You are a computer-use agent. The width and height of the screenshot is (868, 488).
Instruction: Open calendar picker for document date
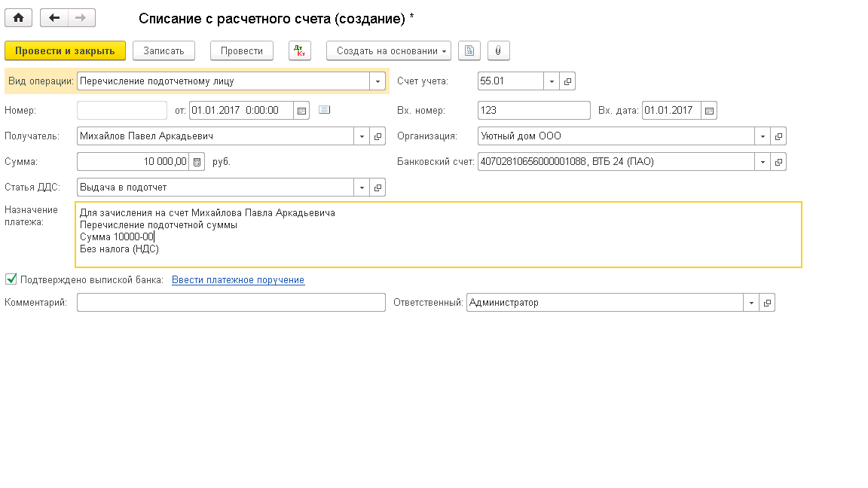tap(301, 111)
